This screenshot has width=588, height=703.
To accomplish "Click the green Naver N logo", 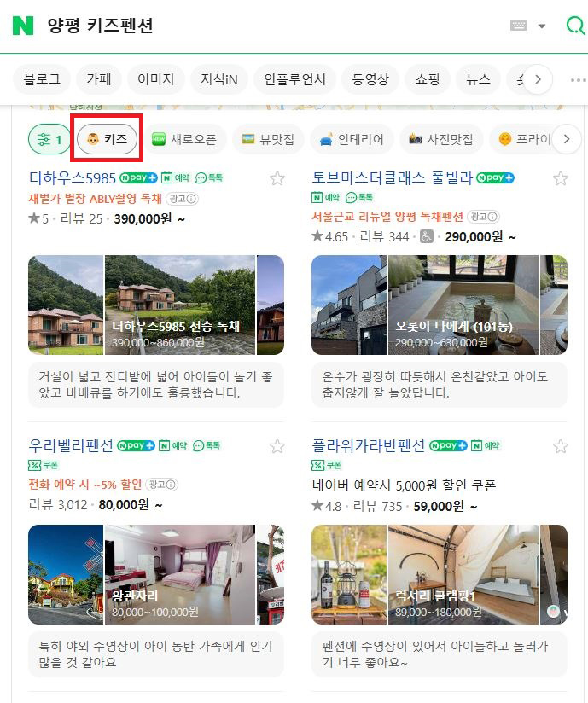I will coord(23,26).
